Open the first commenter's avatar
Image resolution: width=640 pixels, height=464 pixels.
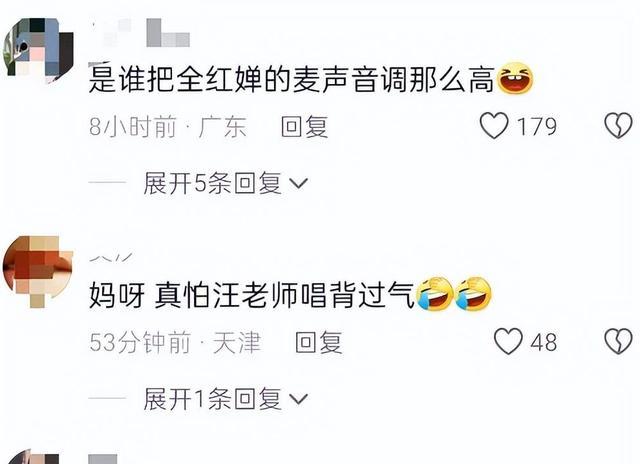pyautogui.click(x=38, y=50)
